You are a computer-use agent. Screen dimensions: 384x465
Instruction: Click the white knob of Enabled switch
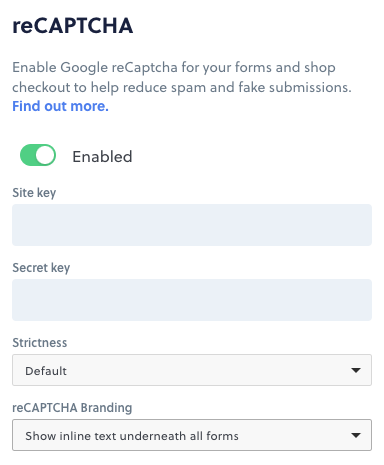pos(45,155)
